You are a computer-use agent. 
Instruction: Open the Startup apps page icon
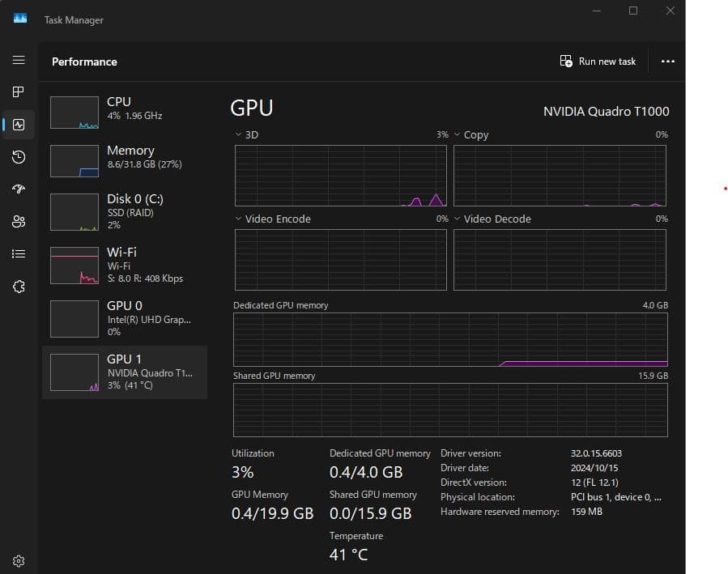19,189
